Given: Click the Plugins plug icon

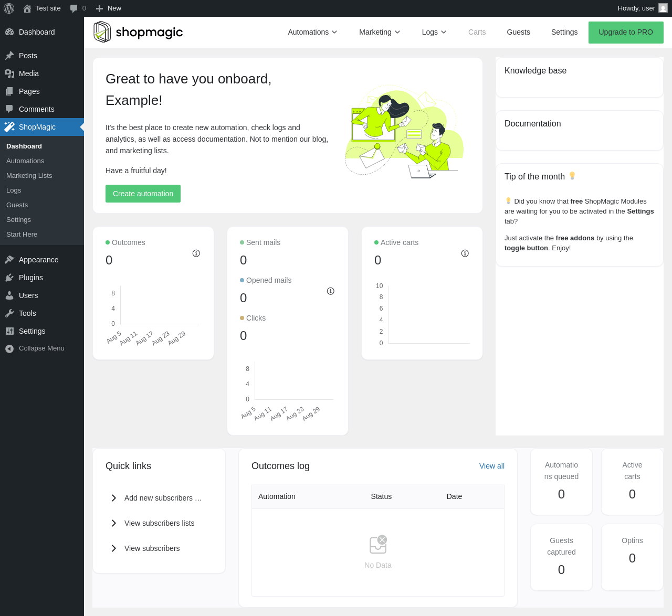Looking at the screenshot, I should (9, 278).
